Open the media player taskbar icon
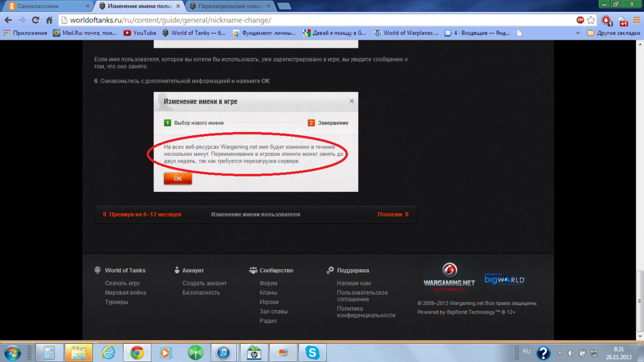 [x=166, y=352]
